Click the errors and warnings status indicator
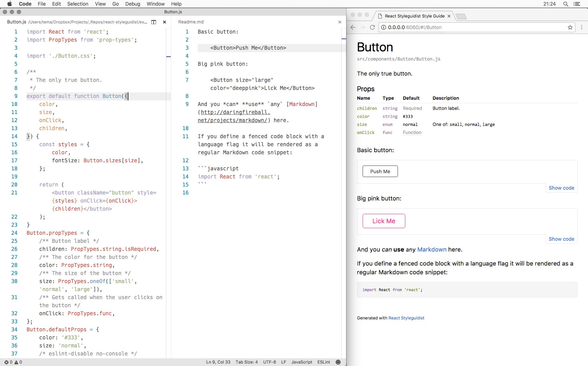 click(13, 362)
